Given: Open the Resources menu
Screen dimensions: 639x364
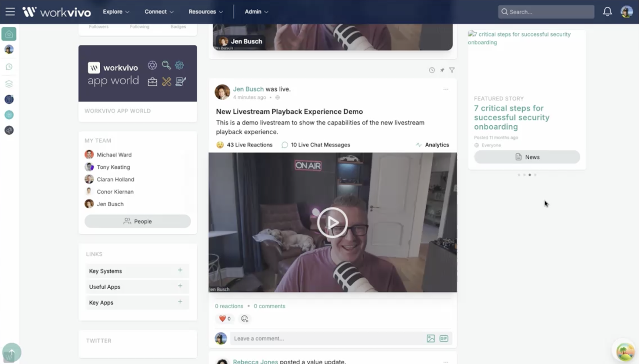Looking at the screenshot, I should click(x=205, y=12).
